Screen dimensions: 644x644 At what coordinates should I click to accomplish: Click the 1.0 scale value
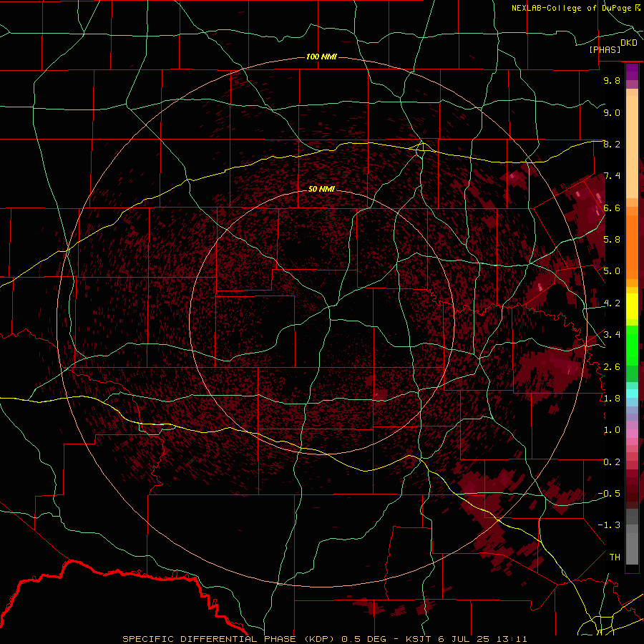(612, 430)
